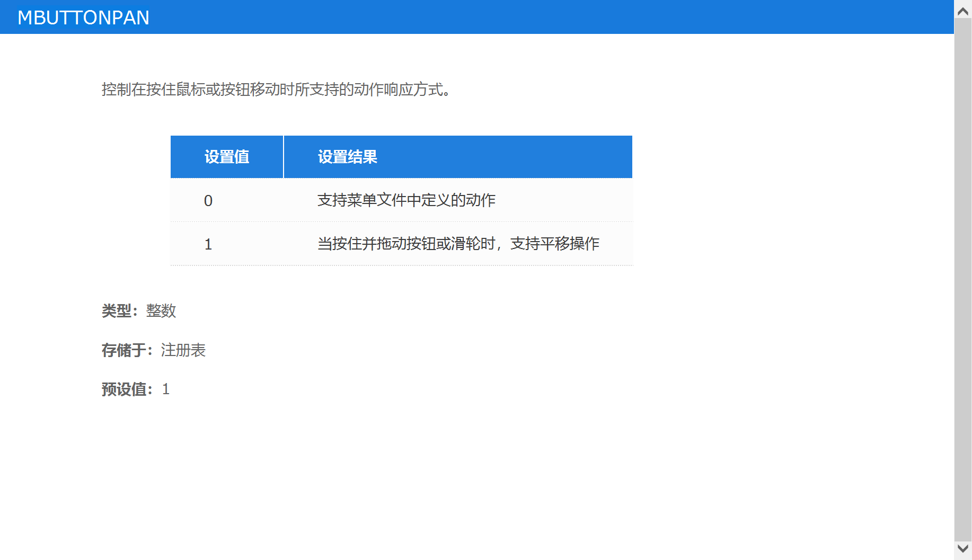Click the 预设值 label
Screen dimensions: 972x560
[x=127, y=389]
